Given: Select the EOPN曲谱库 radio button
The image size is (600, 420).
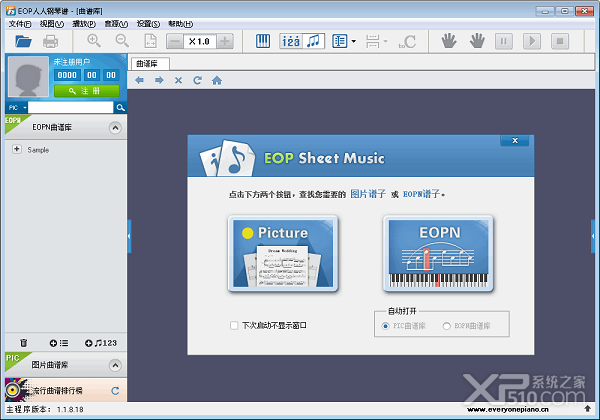Looking at the screenshot, I should pos(446,326).
